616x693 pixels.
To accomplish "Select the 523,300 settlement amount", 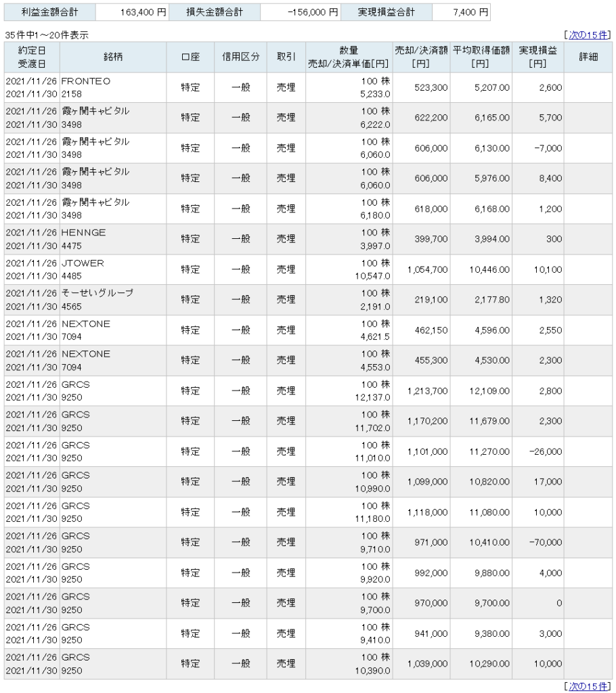I will point(431,88).
